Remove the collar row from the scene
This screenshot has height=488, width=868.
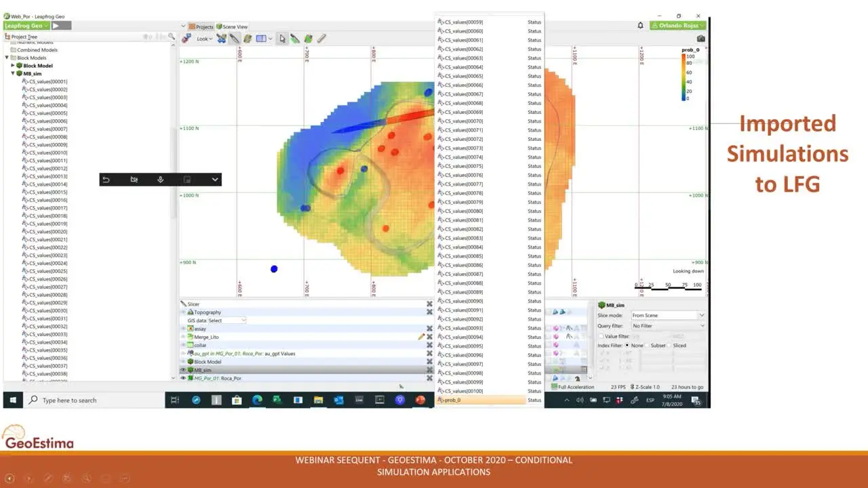click(429, 345)
